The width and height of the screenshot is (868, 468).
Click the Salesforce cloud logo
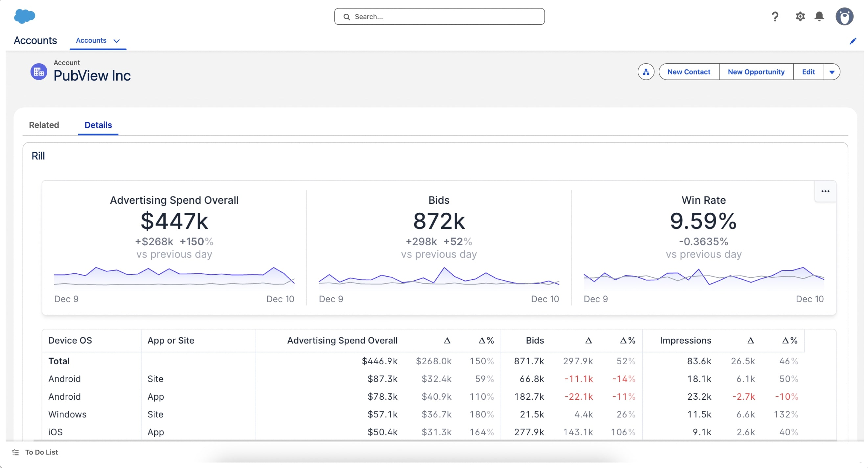coord(25,16)
